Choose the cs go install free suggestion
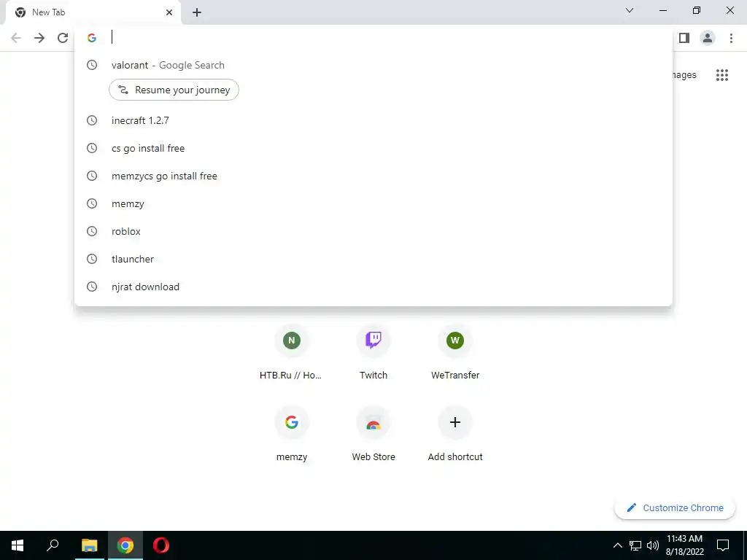The image size is (747, 560). pos(373,148)
